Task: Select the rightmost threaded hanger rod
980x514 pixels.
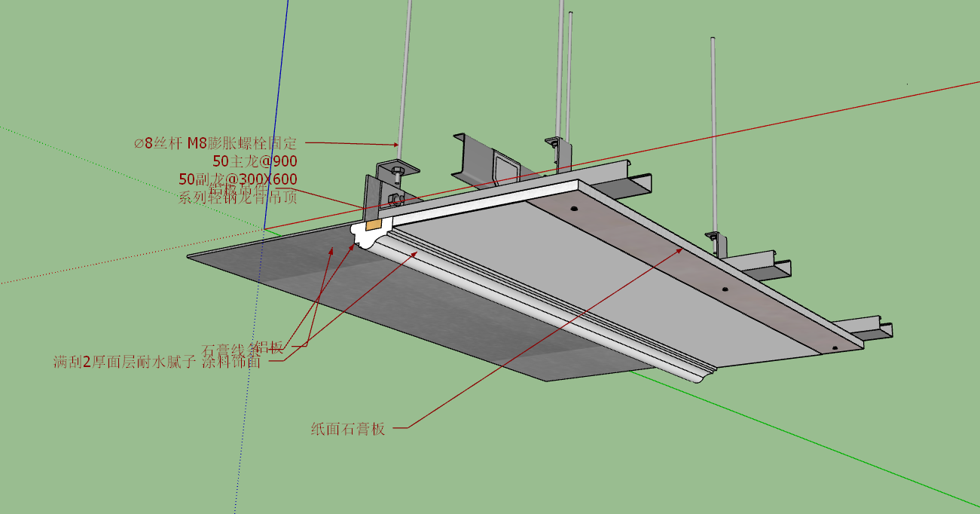Action: click(713, 136)
